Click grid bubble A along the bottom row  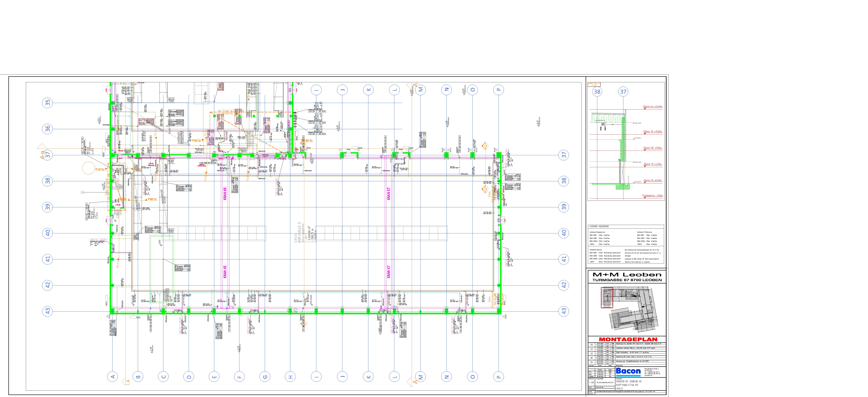click(x=113, y=377)
